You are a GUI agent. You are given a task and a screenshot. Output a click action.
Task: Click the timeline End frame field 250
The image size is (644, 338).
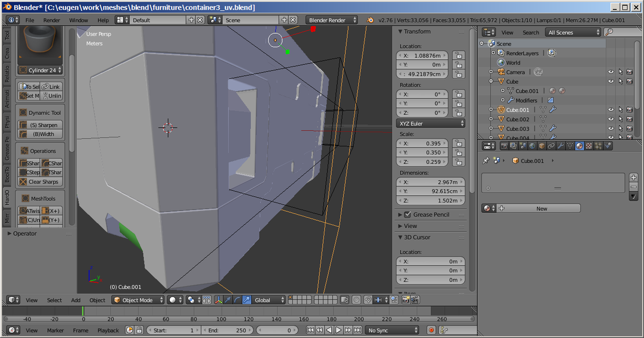click(227, 330)
